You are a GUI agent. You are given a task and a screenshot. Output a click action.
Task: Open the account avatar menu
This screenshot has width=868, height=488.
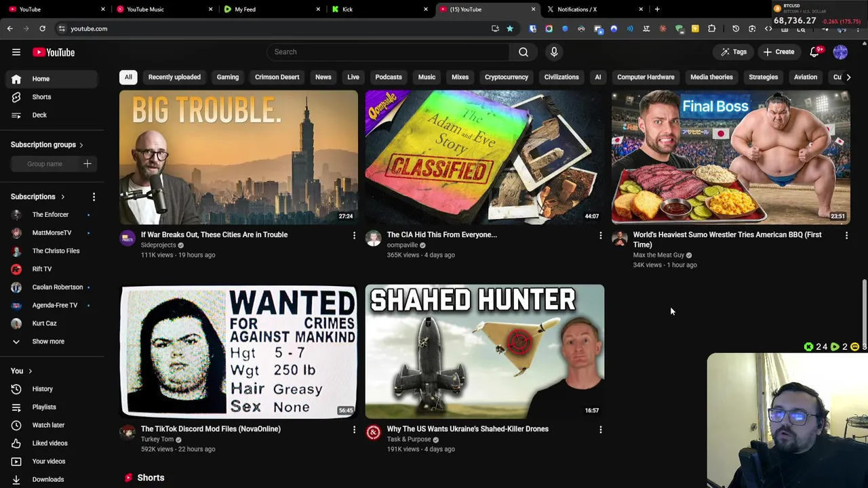click(840, 52)
